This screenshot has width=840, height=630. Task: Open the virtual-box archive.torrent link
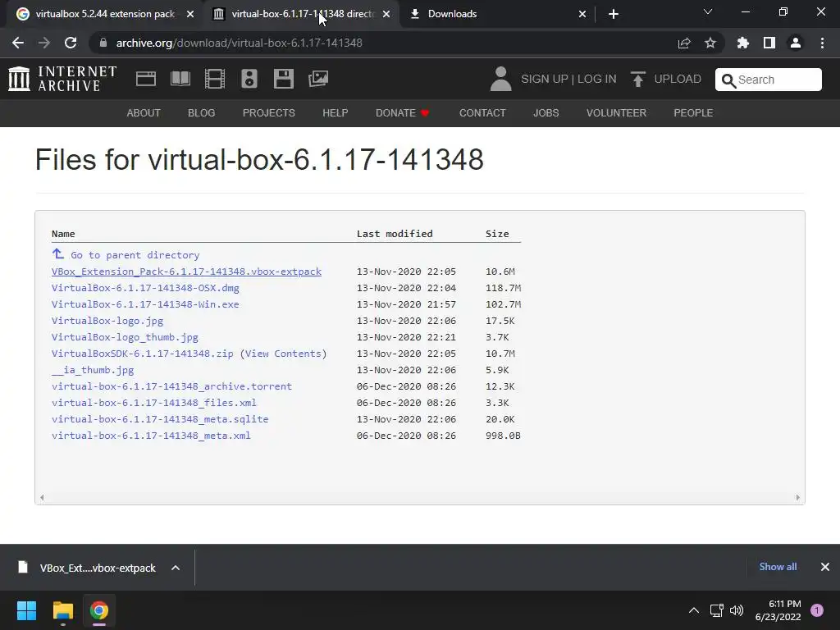(171, 386)
